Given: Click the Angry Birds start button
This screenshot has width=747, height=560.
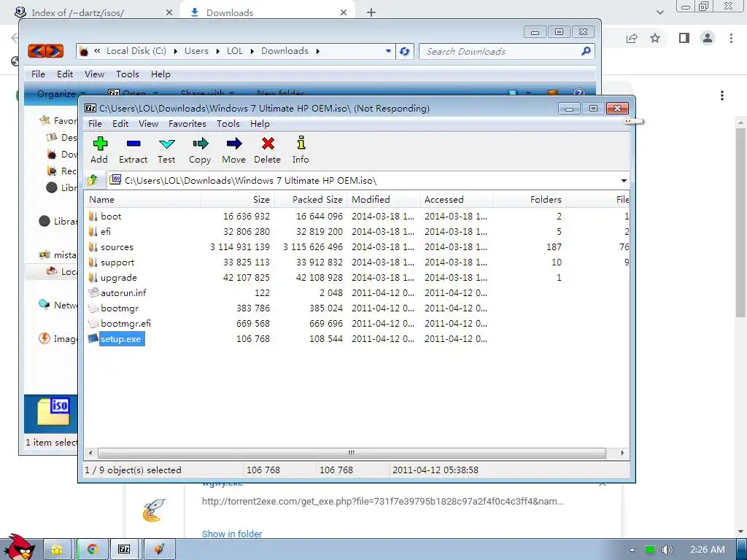Looking at the screenshot, I should click(x=20, y=547).
